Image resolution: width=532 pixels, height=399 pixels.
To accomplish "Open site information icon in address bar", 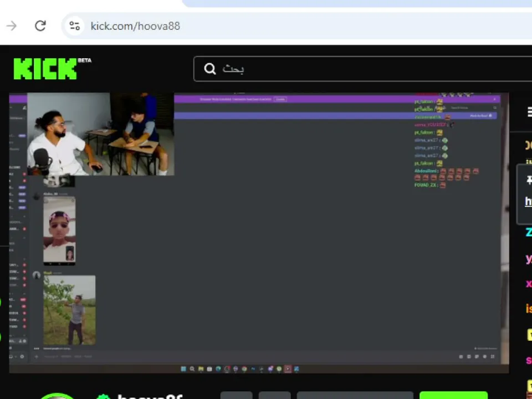I will [x=75, y=26].
